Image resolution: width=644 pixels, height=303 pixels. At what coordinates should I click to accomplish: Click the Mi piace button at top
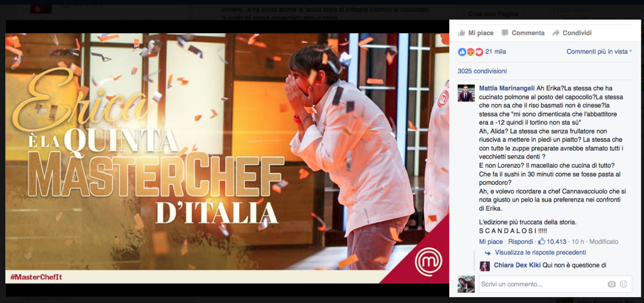pos(475,33)
